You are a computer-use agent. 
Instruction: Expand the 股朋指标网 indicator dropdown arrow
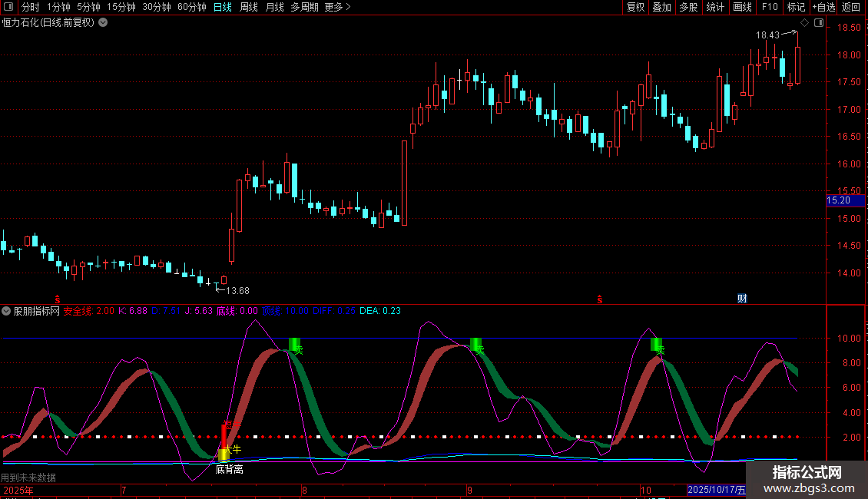tap(7, 311)
